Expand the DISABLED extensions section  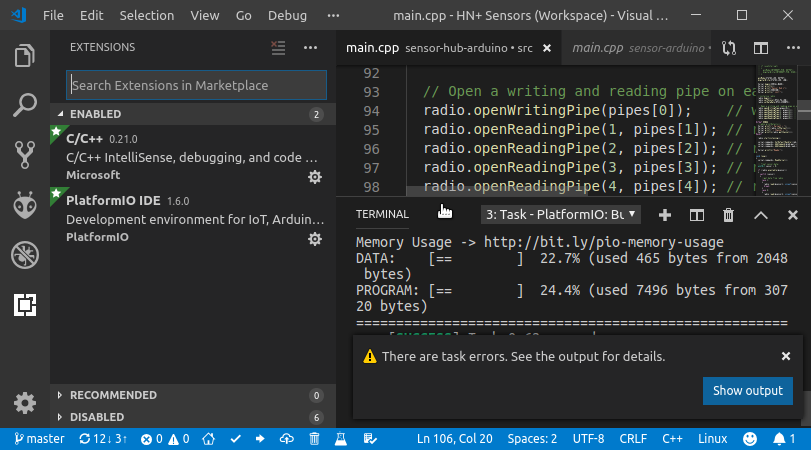193,417
